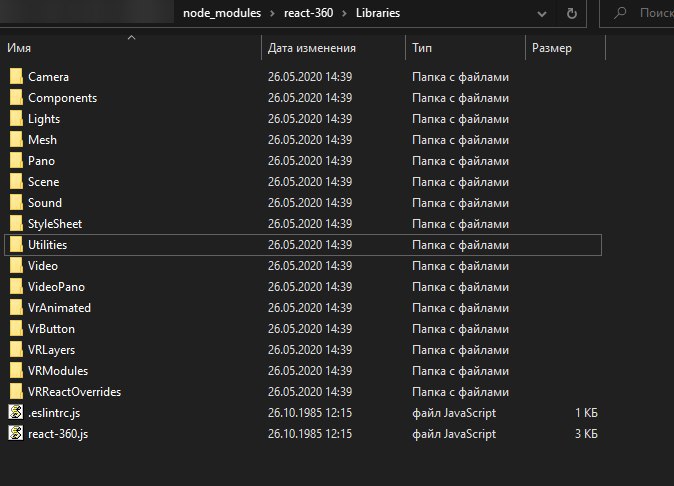Expand the chevron after react-360 in path

tap(344, 13)
